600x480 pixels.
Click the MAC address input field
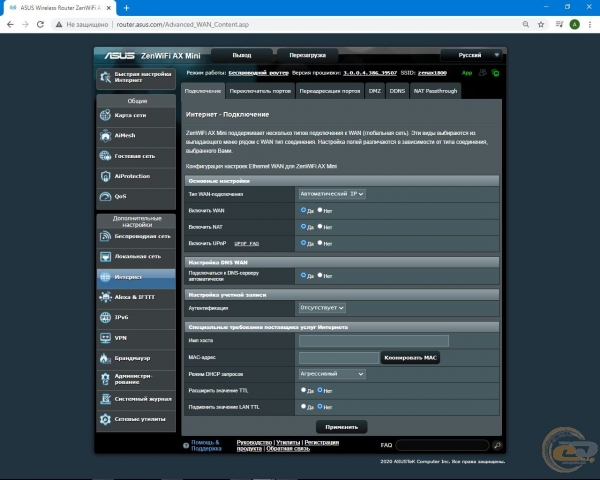(339, 358)
